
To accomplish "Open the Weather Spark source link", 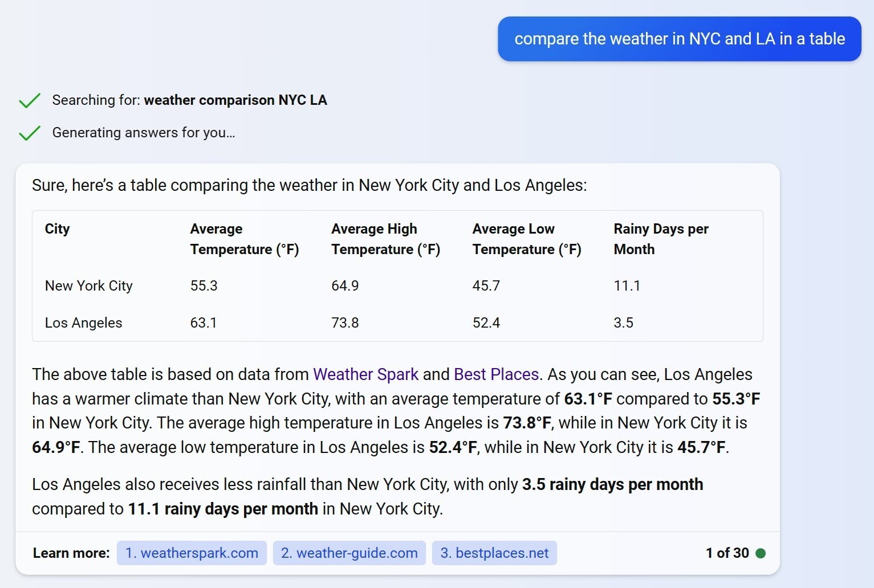I will (365, 374).
